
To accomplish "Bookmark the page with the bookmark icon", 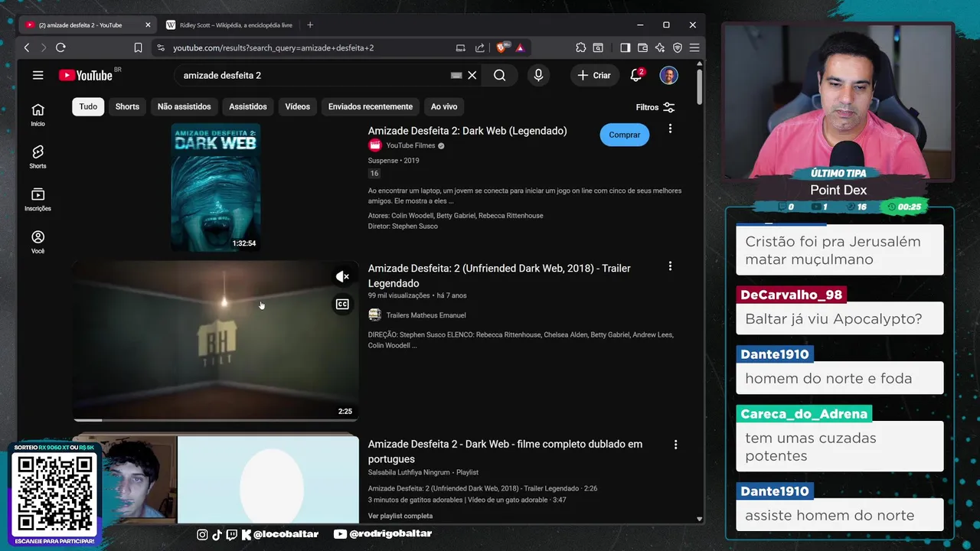I will (138, 47).
